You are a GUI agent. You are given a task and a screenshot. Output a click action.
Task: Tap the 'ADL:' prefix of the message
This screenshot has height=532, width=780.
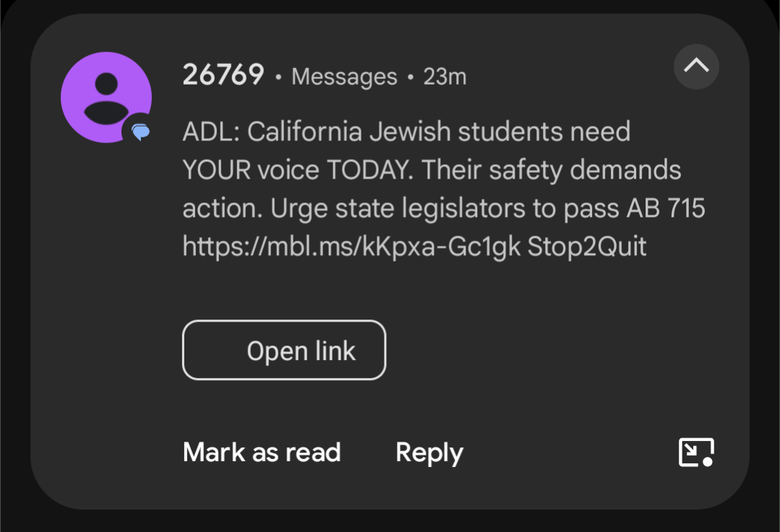(211, 132)
